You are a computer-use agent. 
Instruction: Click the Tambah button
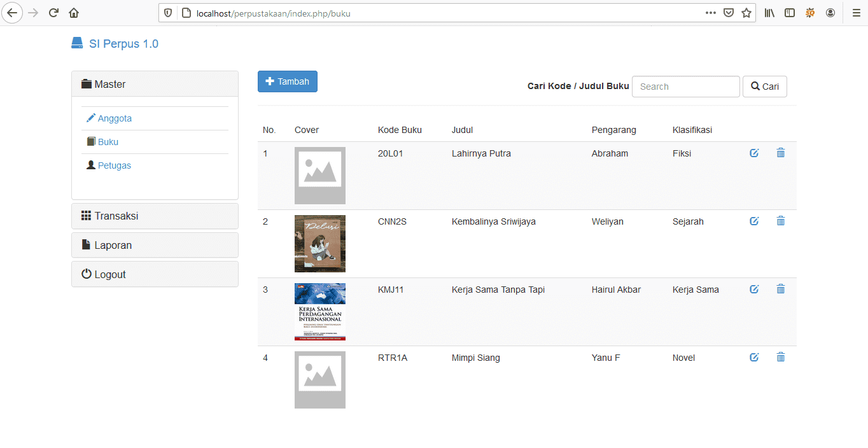click(x=287, y=81)
